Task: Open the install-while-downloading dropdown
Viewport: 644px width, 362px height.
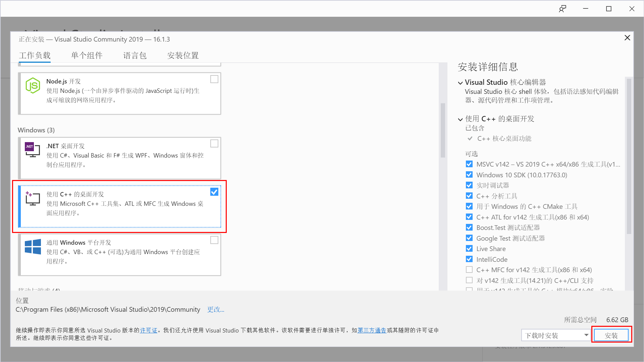Action: [x=586, y=335]
